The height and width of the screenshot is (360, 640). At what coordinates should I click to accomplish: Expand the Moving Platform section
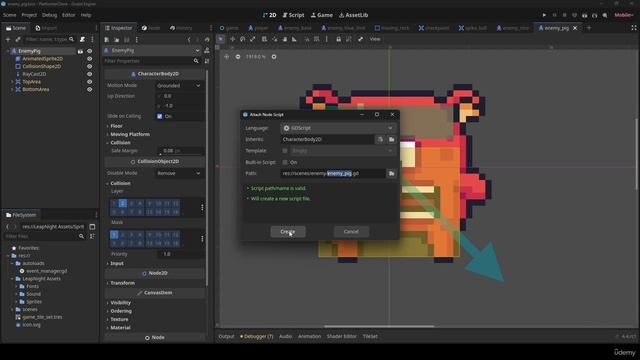pos(130,134)
